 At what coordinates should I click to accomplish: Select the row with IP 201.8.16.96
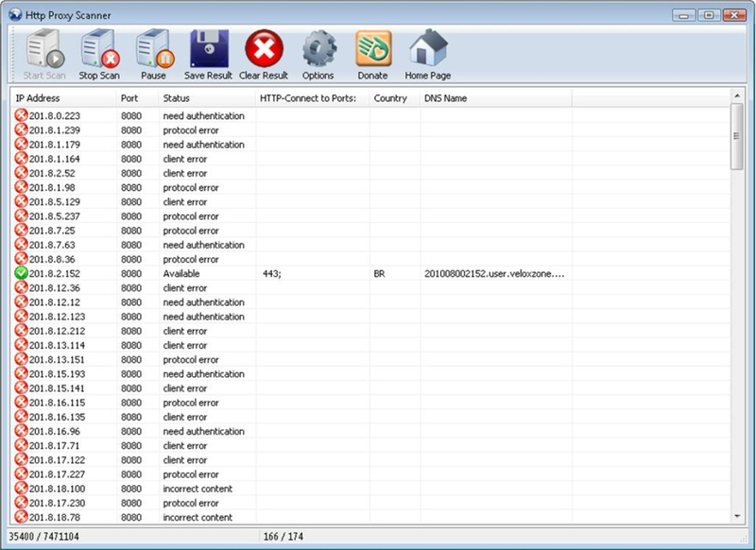(x=370, y=432)
